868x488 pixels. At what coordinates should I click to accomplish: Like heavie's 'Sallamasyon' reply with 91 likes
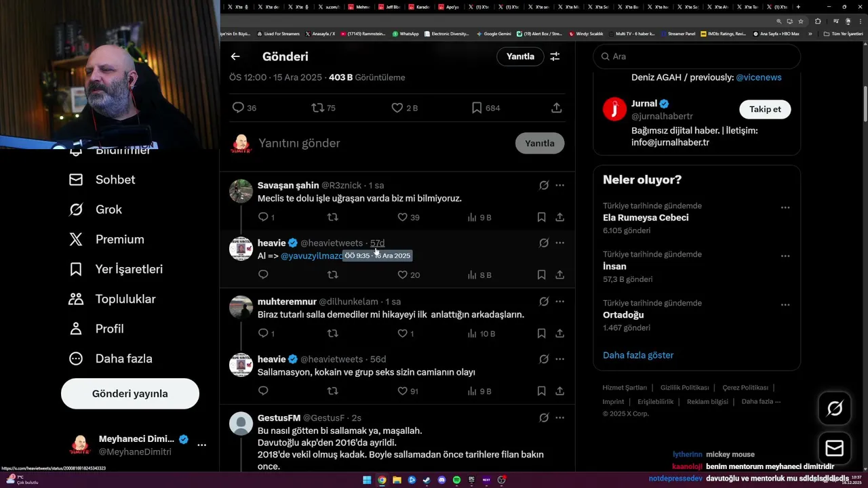pos(402,391)
